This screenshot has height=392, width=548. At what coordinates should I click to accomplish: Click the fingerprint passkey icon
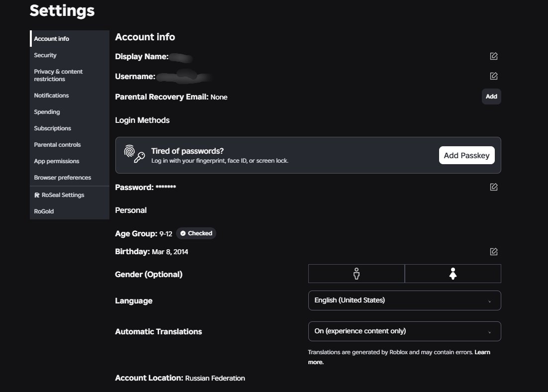coord(134,154)
